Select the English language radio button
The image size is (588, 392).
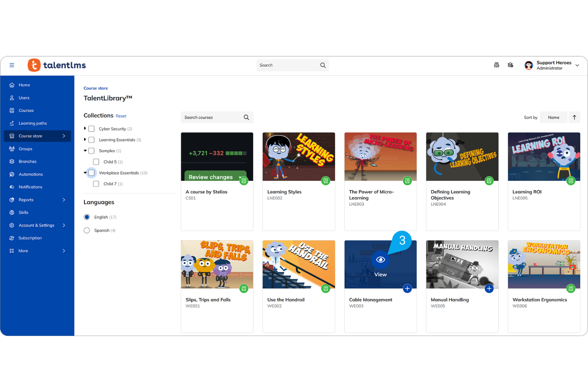click(87, 217)
